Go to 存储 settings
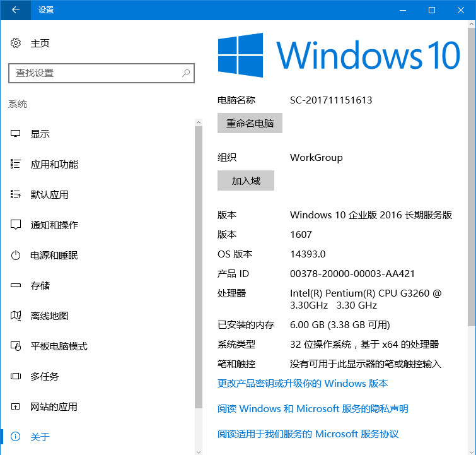The height and width of the screenshot is (455, 476). coord(40,285)
